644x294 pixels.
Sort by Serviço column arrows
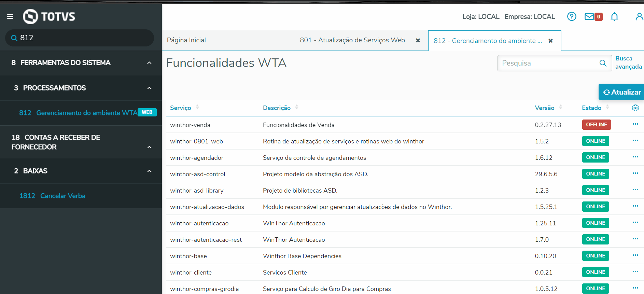(x=197, y=107)
